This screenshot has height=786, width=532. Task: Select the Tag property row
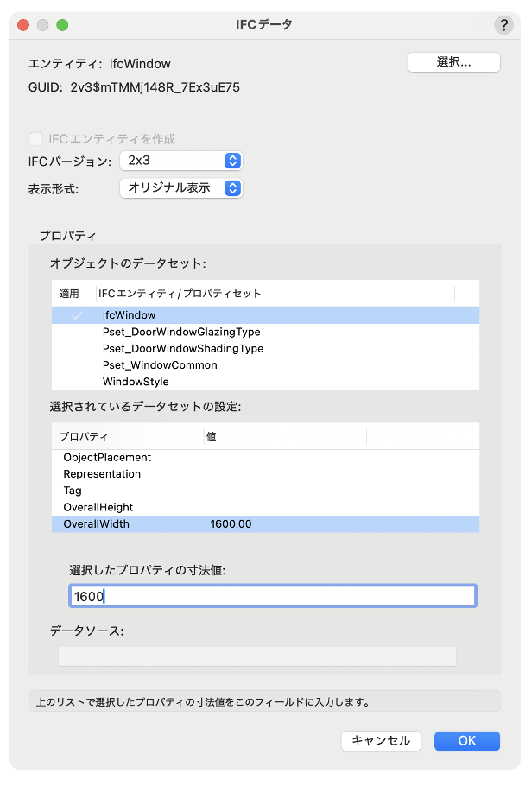click(x=73, y=491)
